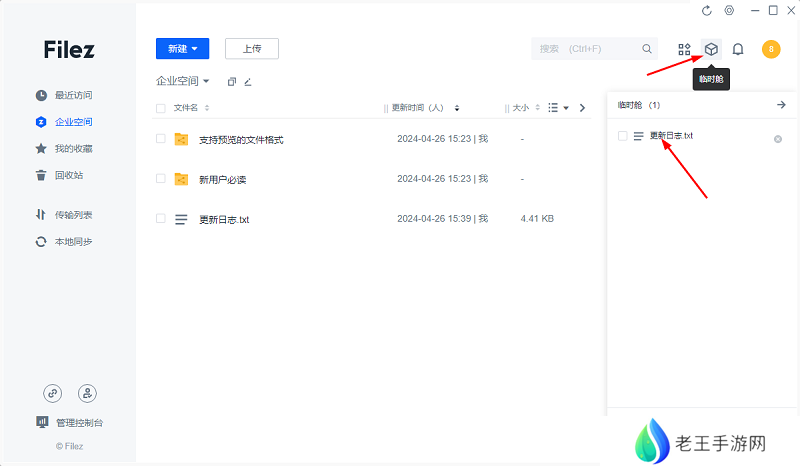Click the © Filez footer text

tap(69, 446)
